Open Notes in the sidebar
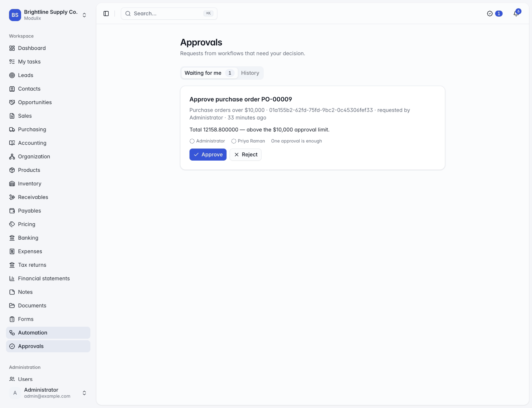Screen dimensions: 532x408 (48, 292)
